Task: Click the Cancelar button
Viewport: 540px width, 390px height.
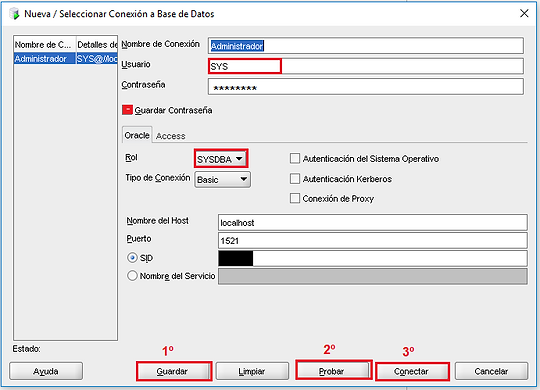Action: (491, 371)
